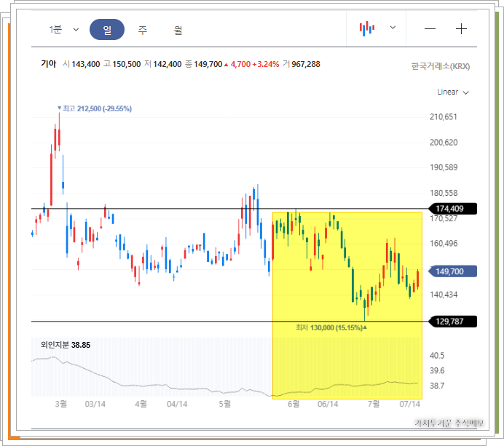The image size is (504, 446).
Task: Zoom in with the plus icon
Action: pyautogui.click(x=461, y=29)
